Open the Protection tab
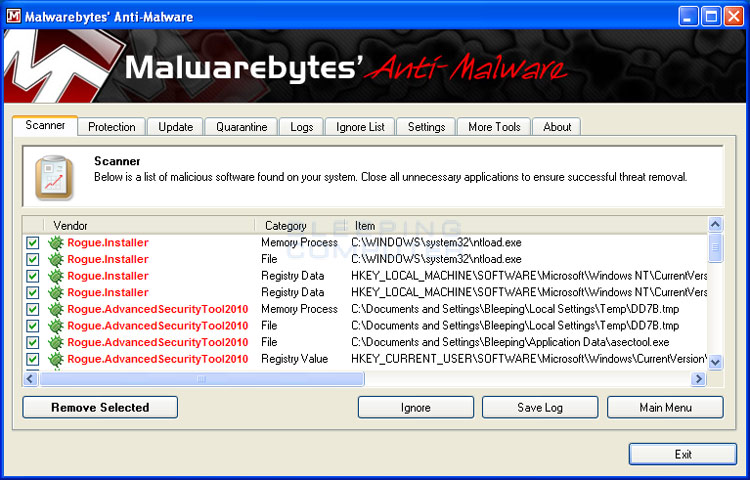Screen dimensions: 750x480 (111, 127)
